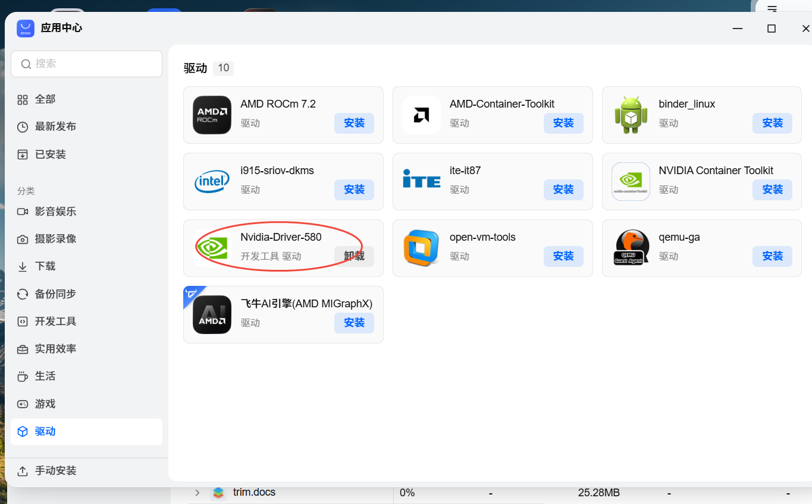
Task: Focus the 搜索 search field
Action: tap(86, 64)
